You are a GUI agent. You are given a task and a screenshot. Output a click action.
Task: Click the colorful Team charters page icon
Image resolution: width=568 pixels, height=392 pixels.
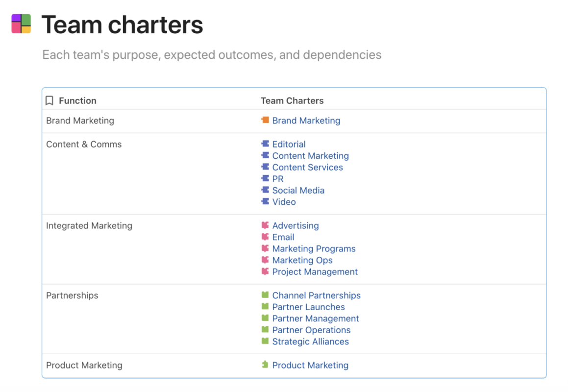[x=21, y=24]
